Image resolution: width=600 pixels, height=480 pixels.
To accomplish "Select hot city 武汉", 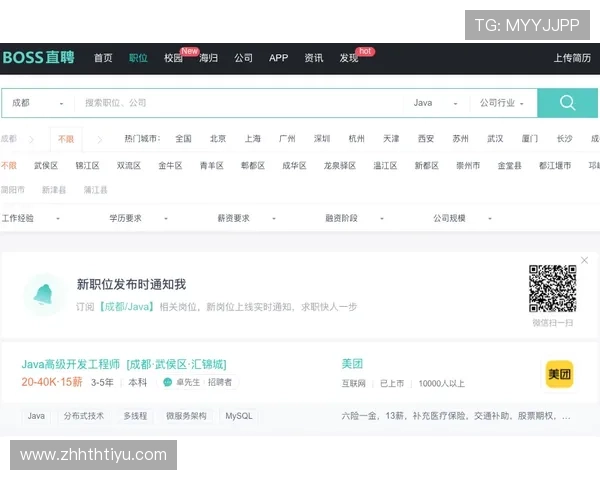I will point(495,139).
